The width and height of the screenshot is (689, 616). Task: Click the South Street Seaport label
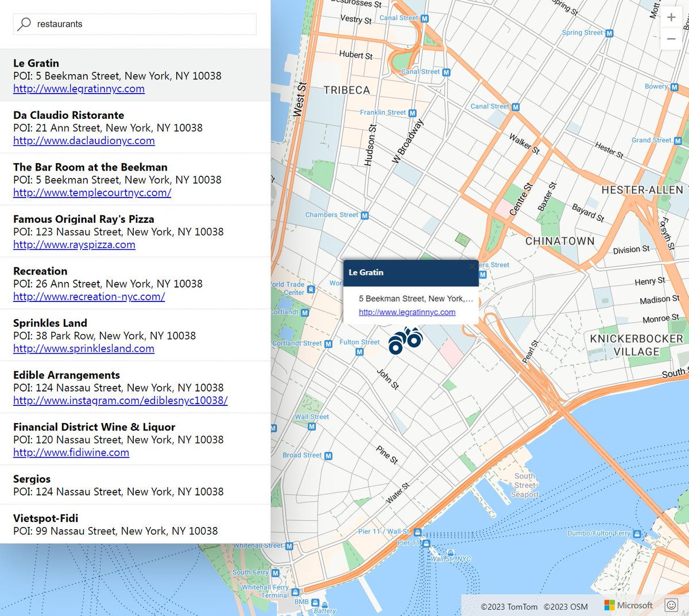click(x=525, y=485)
